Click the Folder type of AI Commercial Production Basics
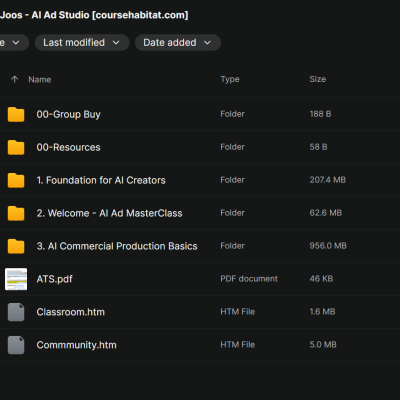Image resolution: width=400 pixels, height=400 pixels. click(233, 246)
